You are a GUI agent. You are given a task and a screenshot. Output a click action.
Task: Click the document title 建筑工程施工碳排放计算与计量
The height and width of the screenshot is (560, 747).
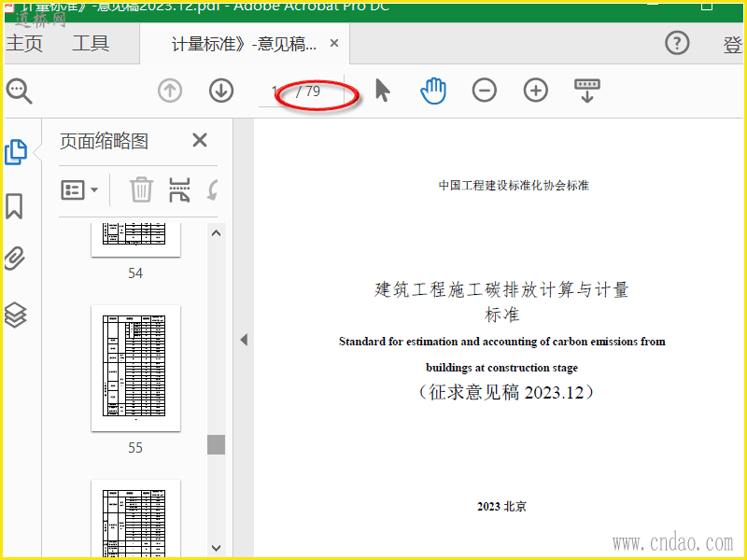(x=501, y=289)
